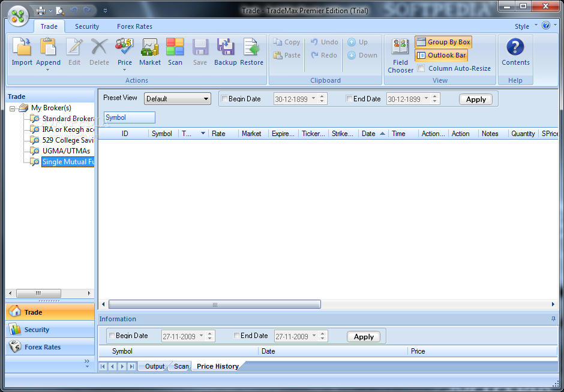Click the Backup icon

(x=226, y=47)
